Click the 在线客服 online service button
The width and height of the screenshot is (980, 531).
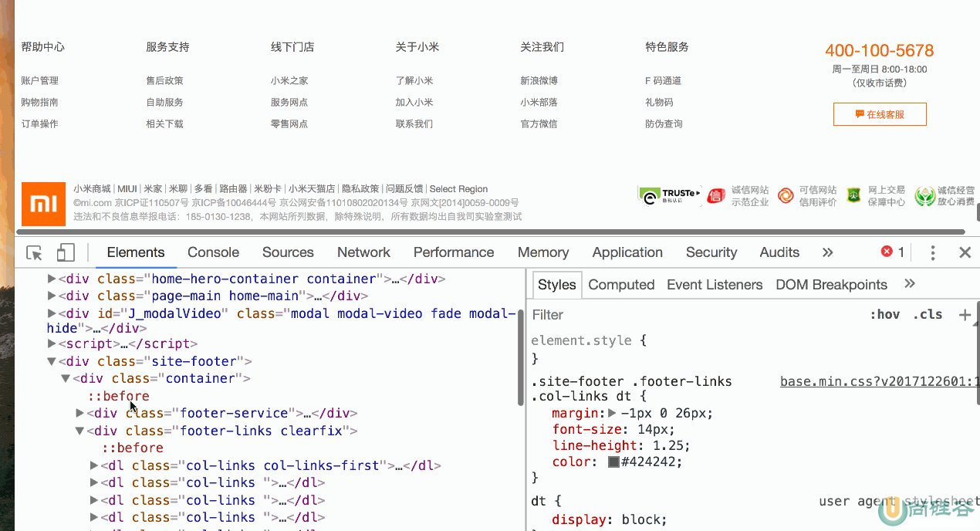tap(880, 114)
